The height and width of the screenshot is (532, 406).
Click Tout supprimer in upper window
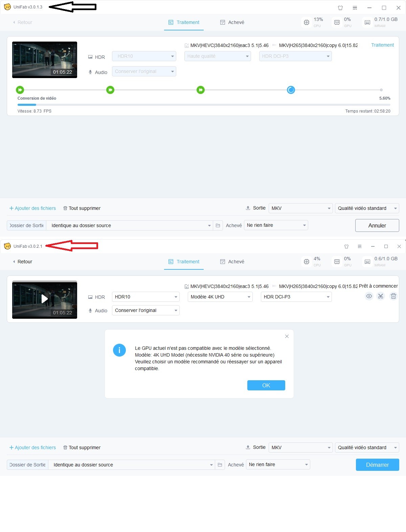tap(82, 208)
